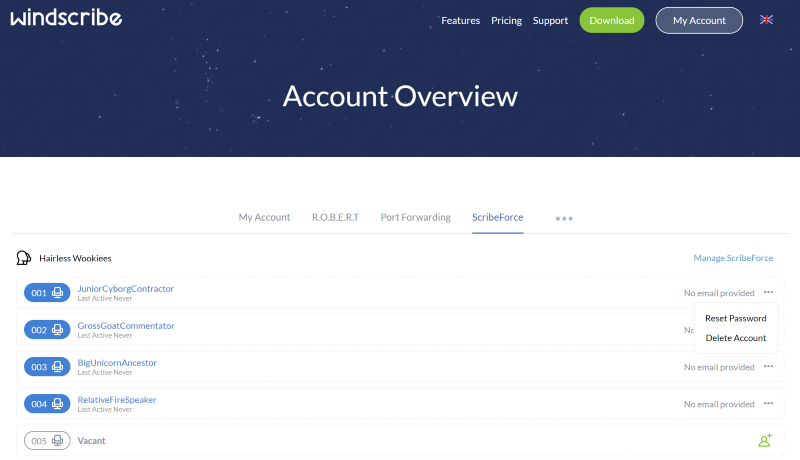Open the JuniorCyborgContractor user link
The height and width of the screenshot is (460, 800).
(126, 289)
